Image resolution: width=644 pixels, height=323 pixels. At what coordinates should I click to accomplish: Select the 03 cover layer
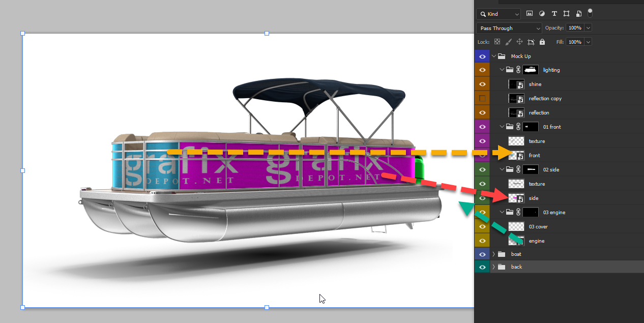click(x=538, y=226)
